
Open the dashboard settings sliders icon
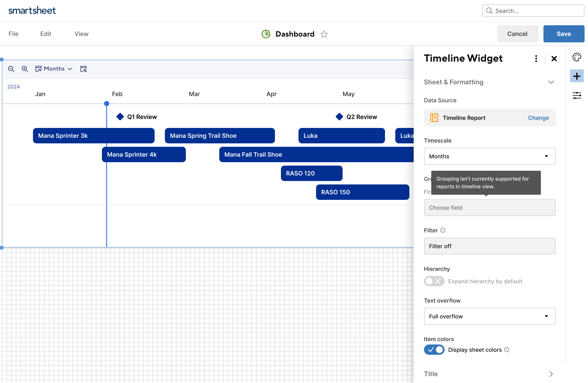[x=577, y=95]
